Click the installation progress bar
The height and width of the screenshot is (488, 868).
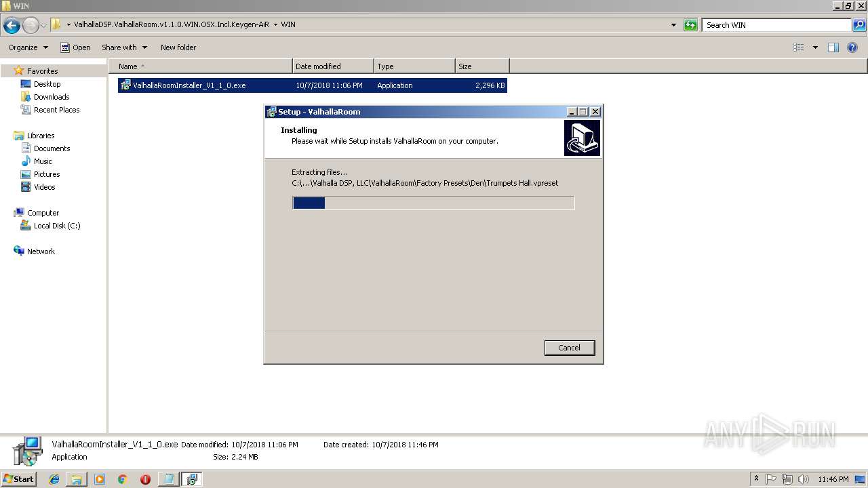(x=433, y=203)
